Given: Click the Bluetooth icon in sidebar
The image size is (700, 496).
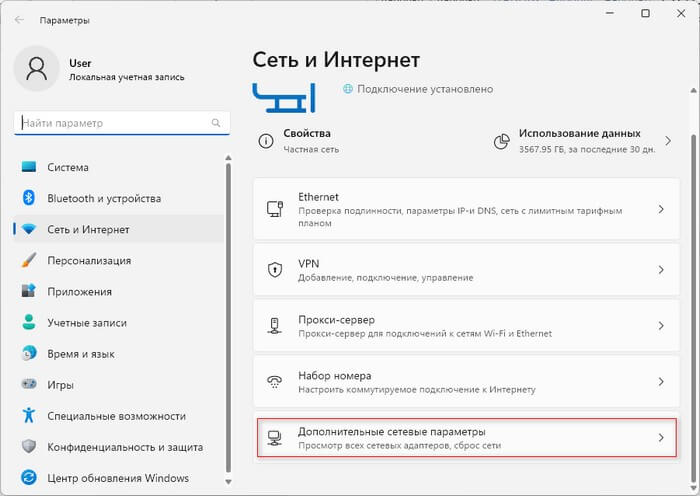Looking at the screenshot, I should [x=29, y=198].
